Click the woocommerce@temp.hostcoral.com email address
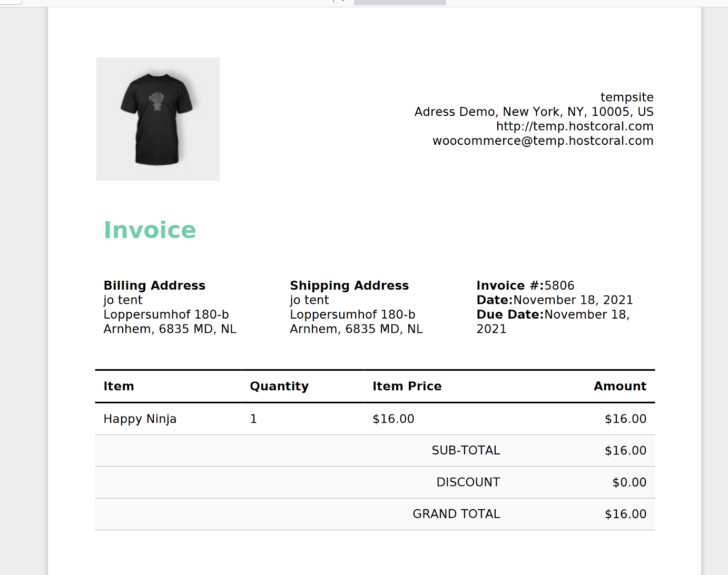 coord(543,141)
